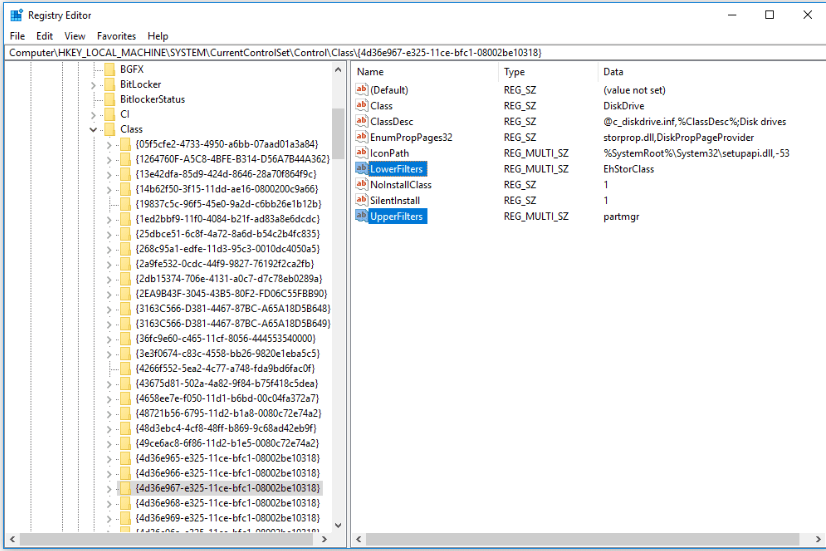This screenshot has width=826, height=551.
Task: Click the icon beside the Class value
Action: click(x=361, y=105)
